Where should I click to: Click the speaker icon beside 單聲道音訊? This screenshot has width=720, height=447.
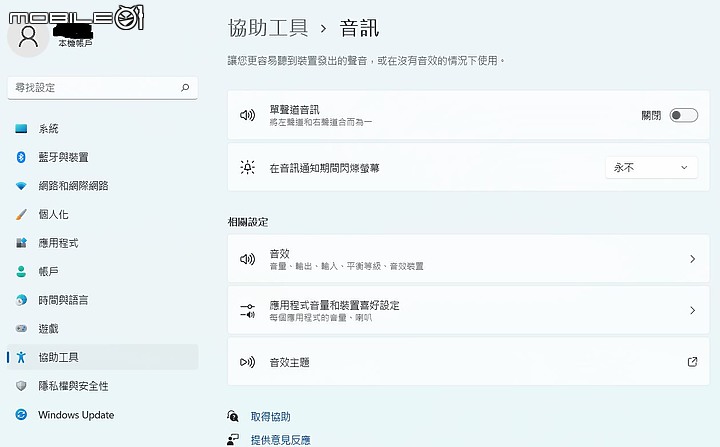[x=248, y=115]
